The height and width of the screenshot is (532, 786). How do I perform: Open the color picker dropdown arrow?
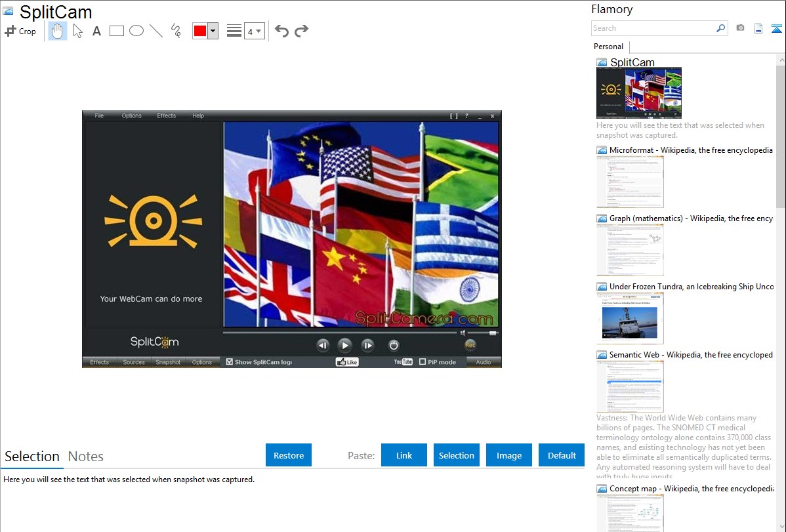[x=213, y=31]
